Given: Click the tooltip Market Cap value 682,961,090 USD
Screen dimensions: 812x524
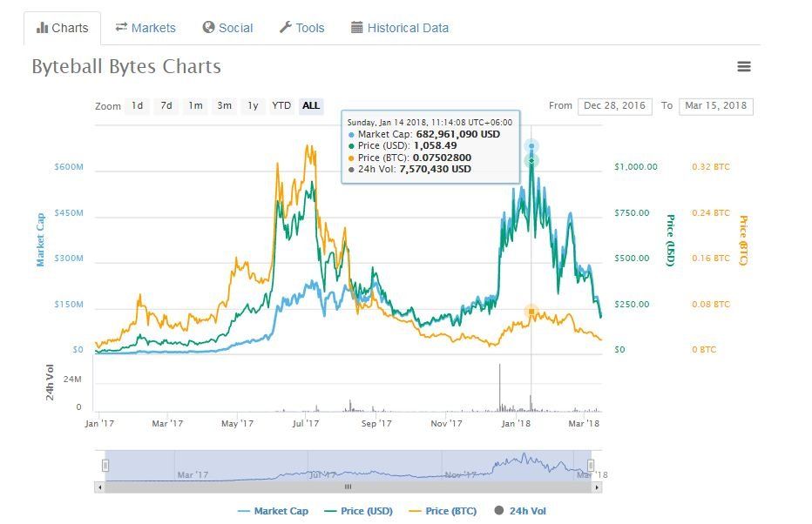Looking at the screenshot, I should tap(457, 135).
